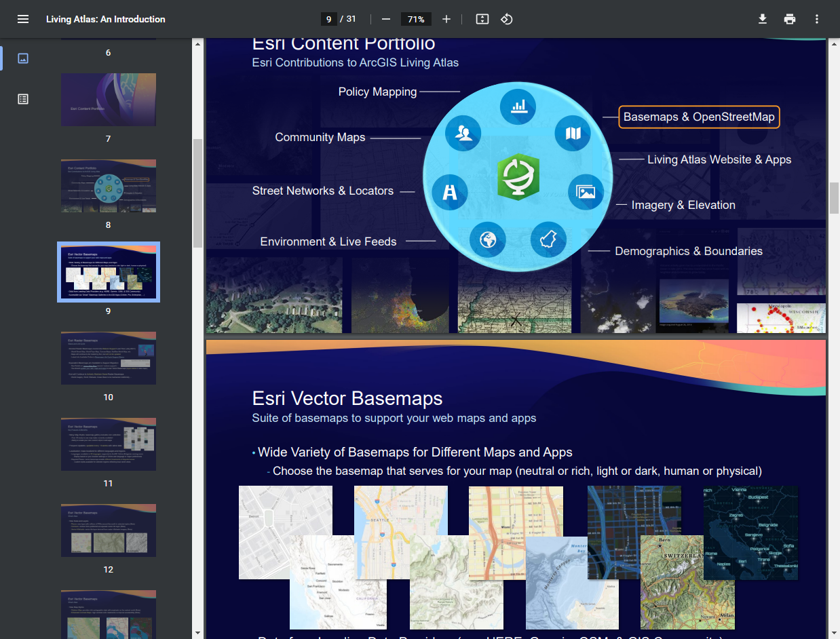
Task: Click the thumbnail sidebar scrollbar handle
Action: pos(197,193)
